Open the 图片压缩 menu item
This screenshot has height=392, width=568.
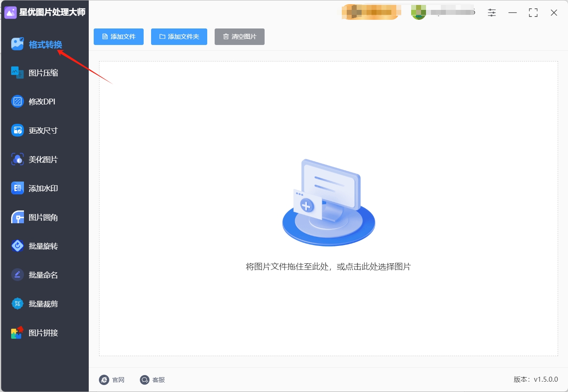(43, 73)
